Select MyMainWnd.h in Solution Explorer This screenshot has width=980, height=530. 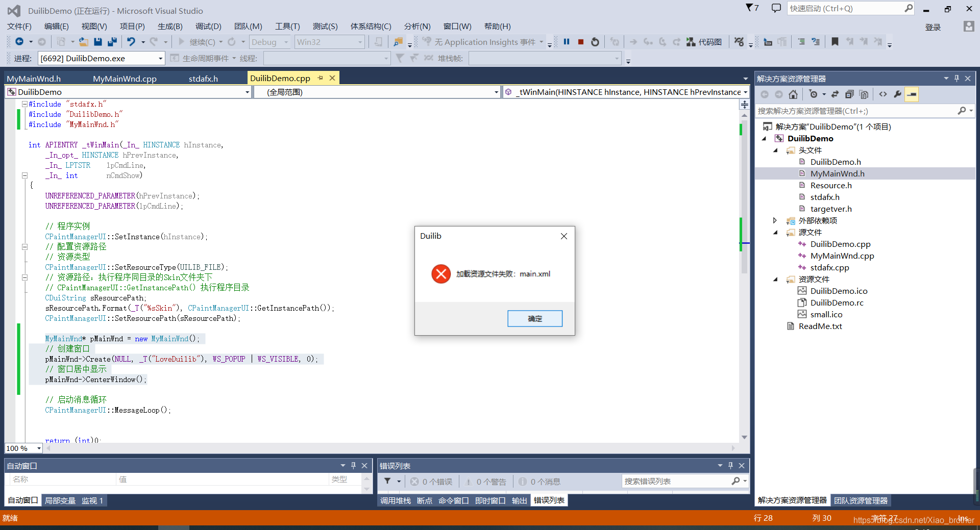[x=837, y=174]
